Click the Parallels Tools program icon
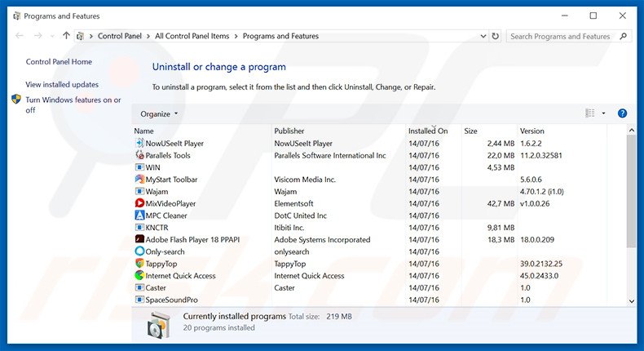Image resolution: width=644 pixels, height=351 pixels. coord(139,155)
